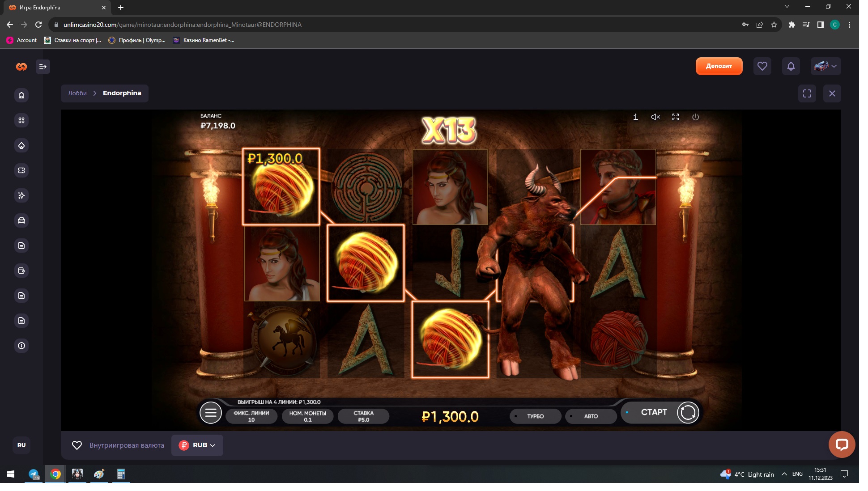The width and height of the screenshot is (868, 491).
Task: Open the info circle sidebar icon
Action: pos(21,346)
